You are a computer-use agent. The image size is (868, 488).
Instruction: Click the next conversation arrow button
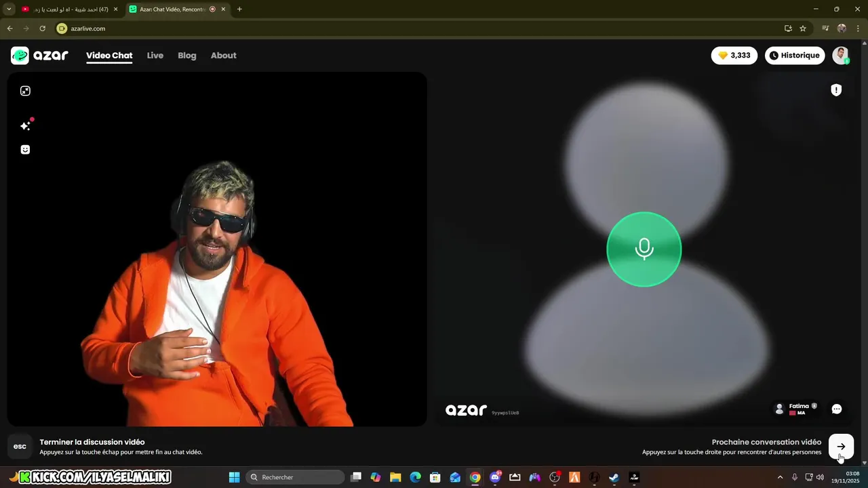(841, 447)
